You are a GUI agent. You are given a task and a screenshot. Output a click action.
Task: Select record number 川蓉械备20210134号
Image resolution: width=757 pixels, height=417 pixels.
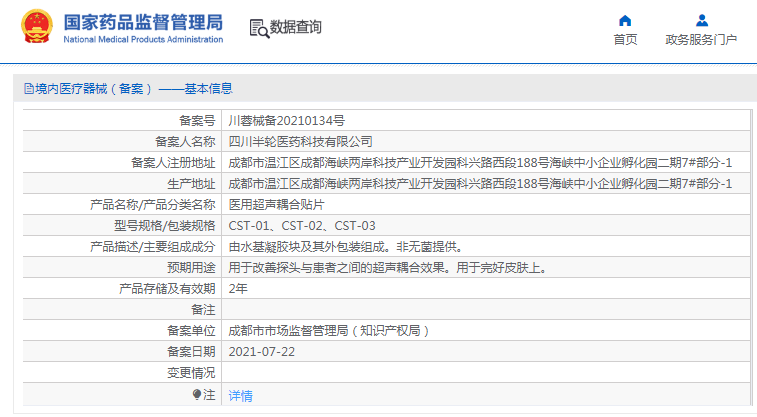(x=287, y=121)
